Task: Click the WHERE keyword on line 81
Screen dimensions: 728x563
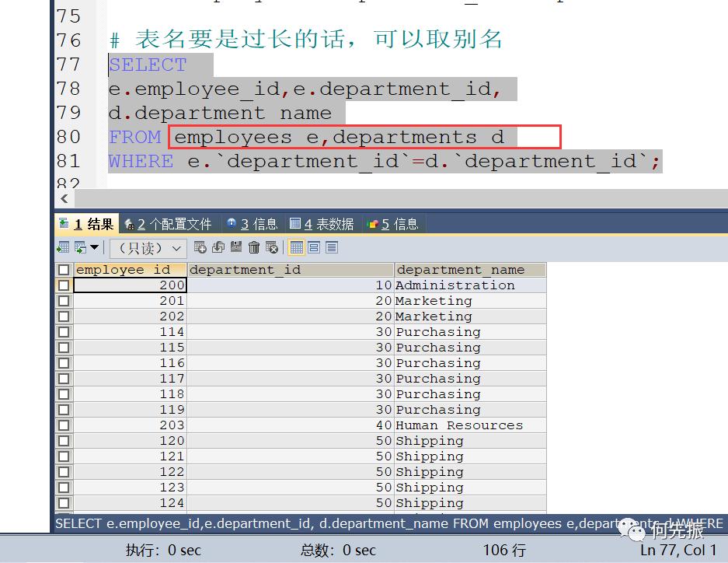Action: pos(141,162)
